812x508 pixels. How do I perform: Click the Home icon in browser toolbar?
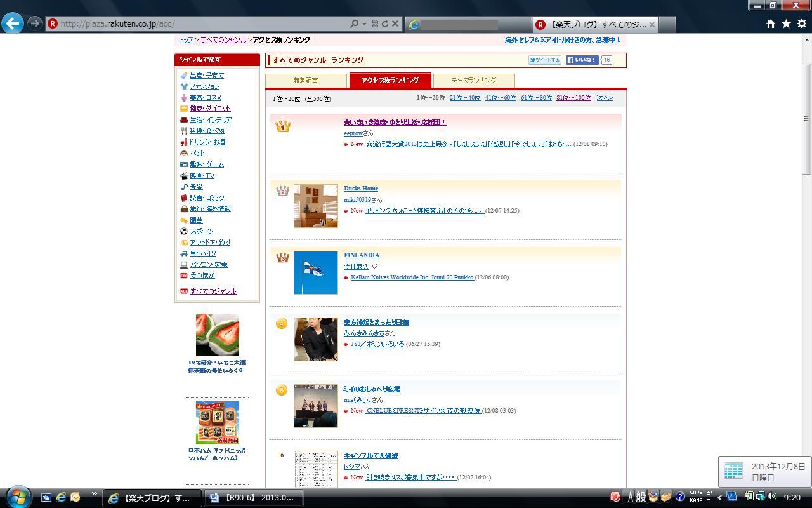coord(770,23)
